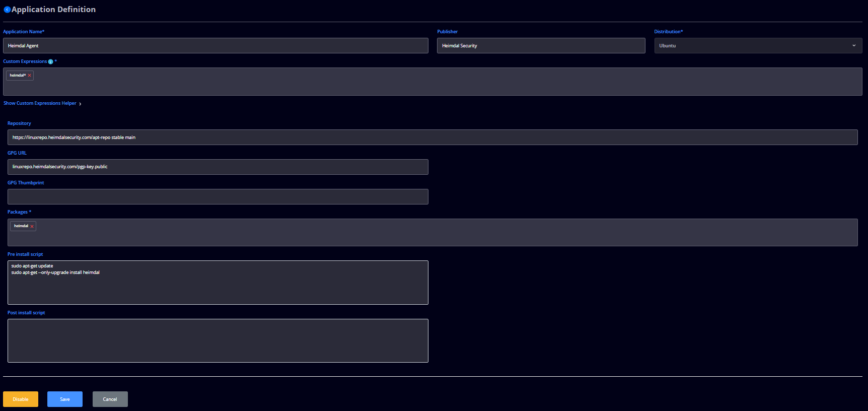Remove the heimdal package tag
The image size is (868, 411).
click(32, 227)
